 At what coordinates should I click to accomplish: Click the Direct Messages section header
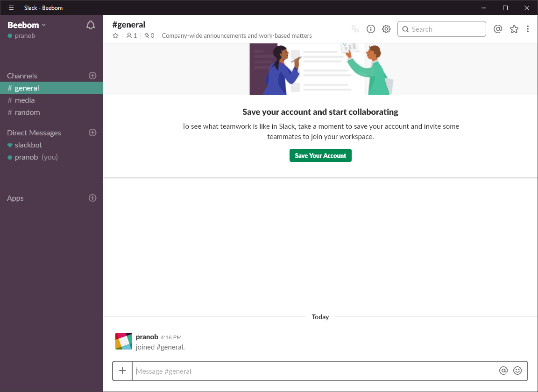[34, 133]
